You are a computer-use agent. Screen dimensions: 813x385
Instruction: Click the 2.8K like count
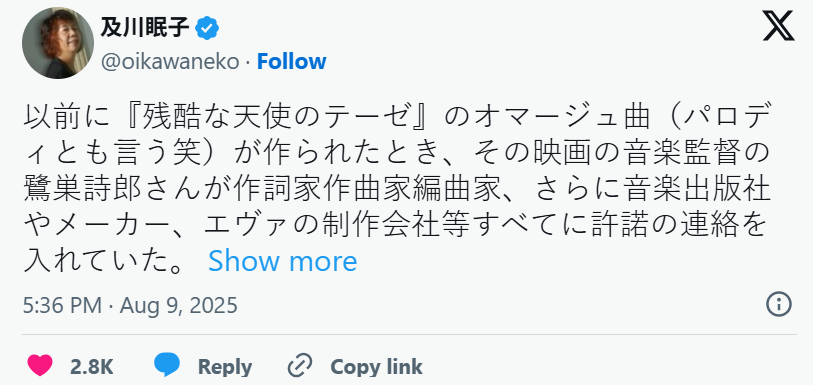click(92, 367)
